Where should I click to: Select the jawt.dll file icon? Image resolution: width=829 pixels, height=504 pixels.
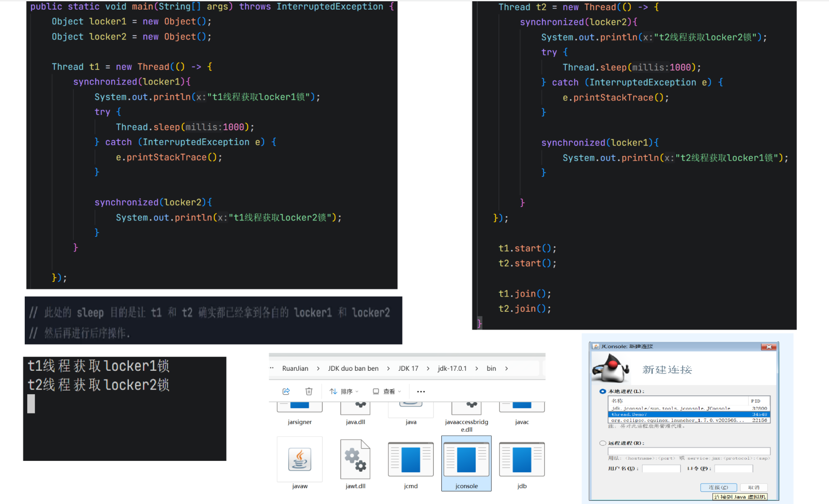tap(355, 460)
